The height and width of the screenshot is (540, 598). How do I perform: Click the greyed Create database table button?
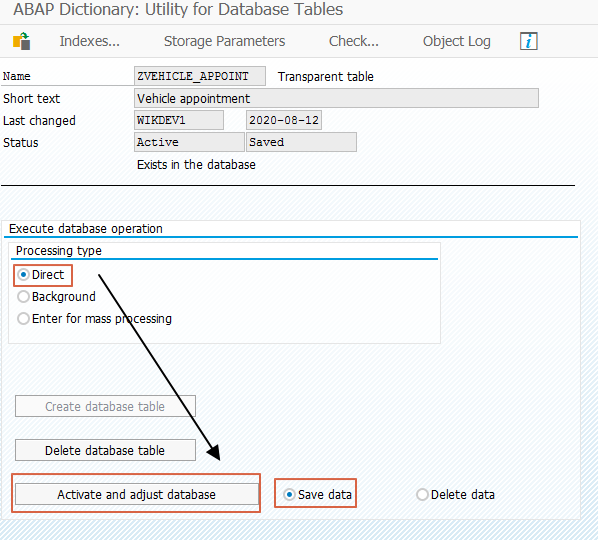105,406
